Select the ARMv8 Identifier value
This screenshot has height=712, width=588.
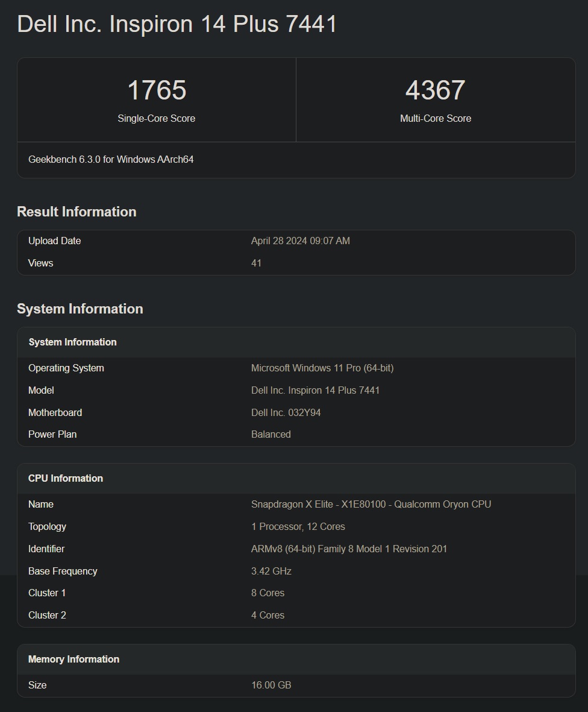(349, 549)
